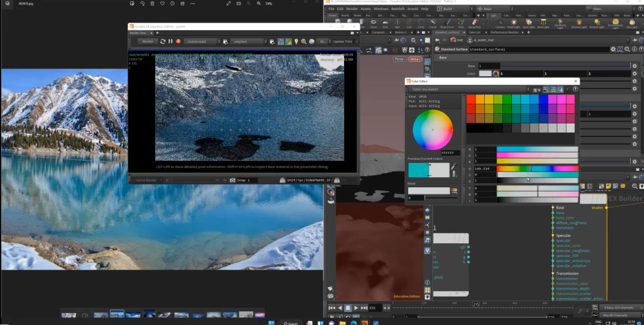Play the timeline forward
This screenshot has height=325, width=644.
point(356,308)
